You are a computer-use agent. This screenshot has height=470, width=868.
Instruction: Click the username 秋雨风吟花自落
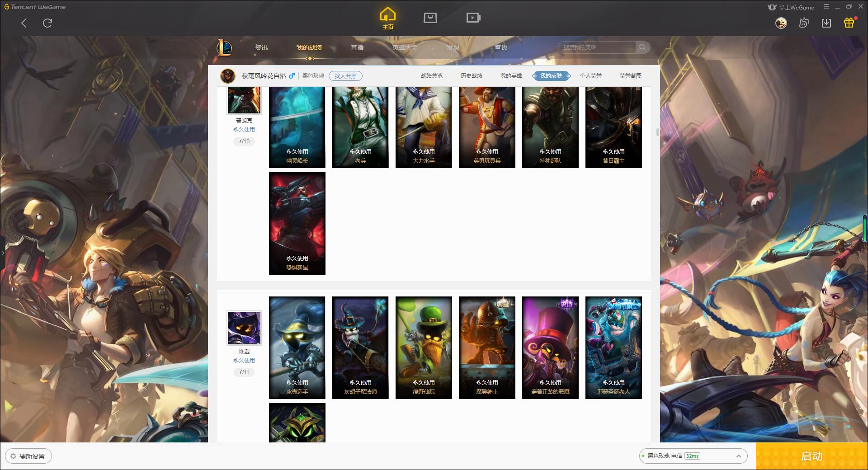(264, 76)
